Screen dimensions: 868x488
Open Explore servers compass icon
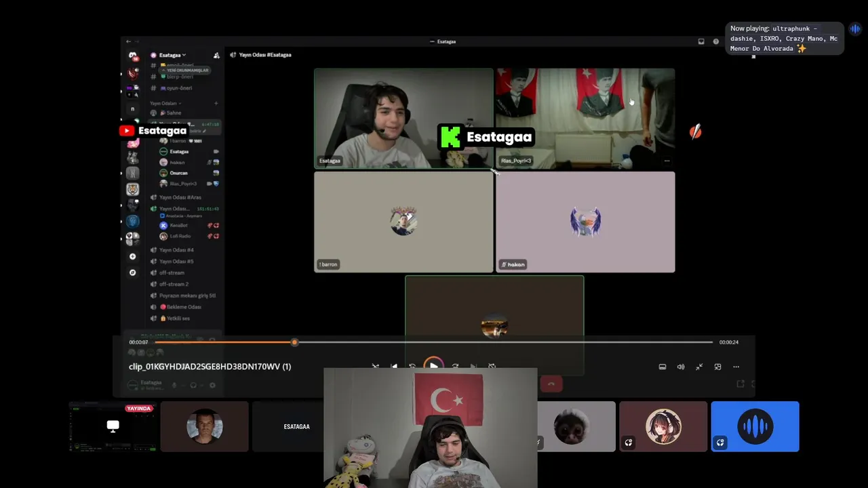point(132,272)
